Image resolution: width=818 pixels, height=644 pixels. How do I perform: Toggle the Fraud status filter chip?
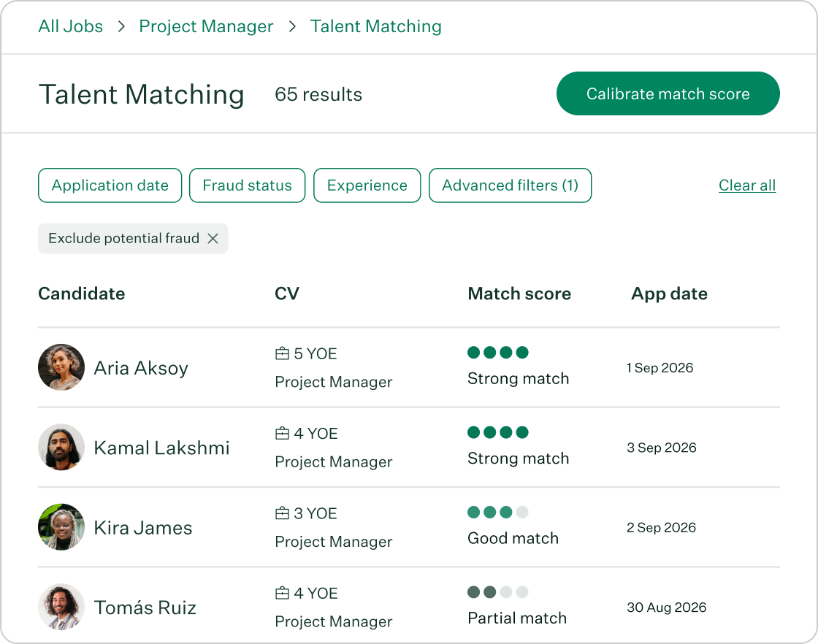tap(247, 185)
